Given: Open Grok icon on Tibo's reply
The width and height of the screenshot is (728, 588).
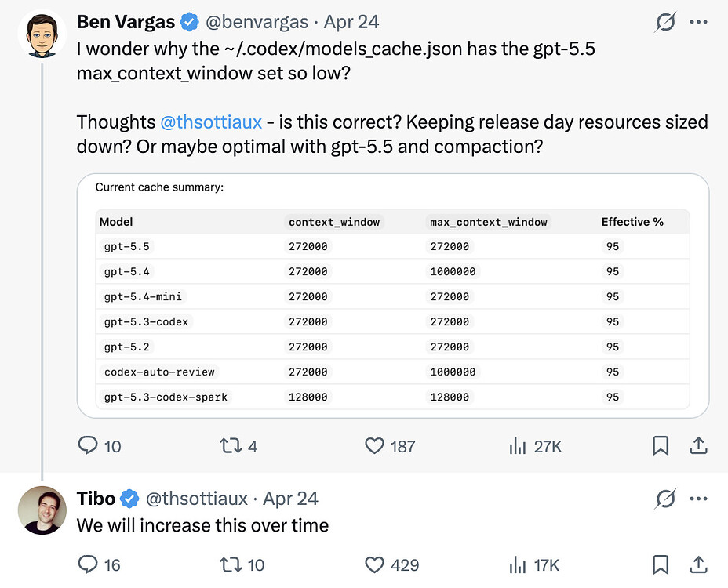Looking at the screenshot, I should [665, 499].
